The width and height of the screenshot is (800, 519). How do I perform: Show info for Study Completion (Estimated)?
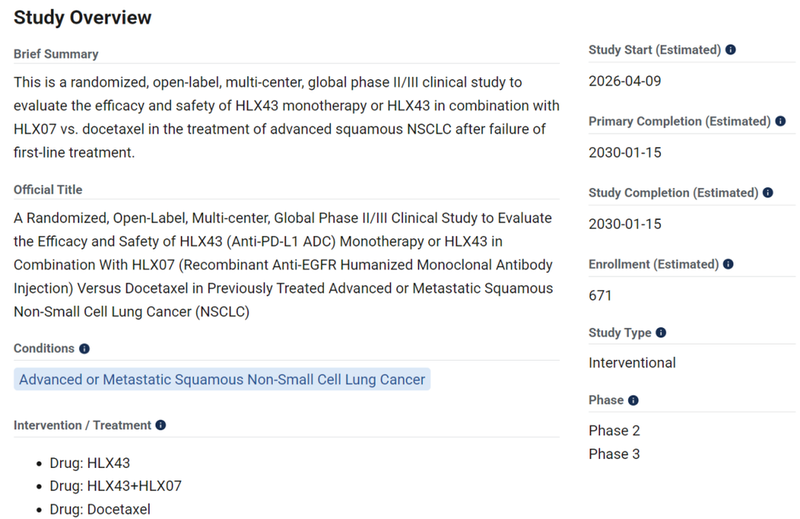click(x=768, y=193)
